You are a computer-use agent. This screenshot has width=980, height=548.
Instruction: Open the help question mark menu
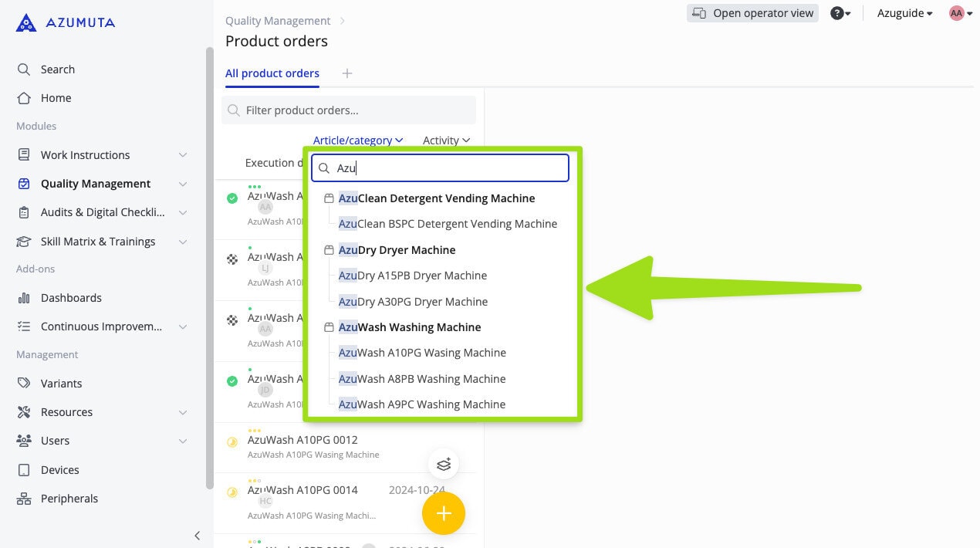coord(840,13)
